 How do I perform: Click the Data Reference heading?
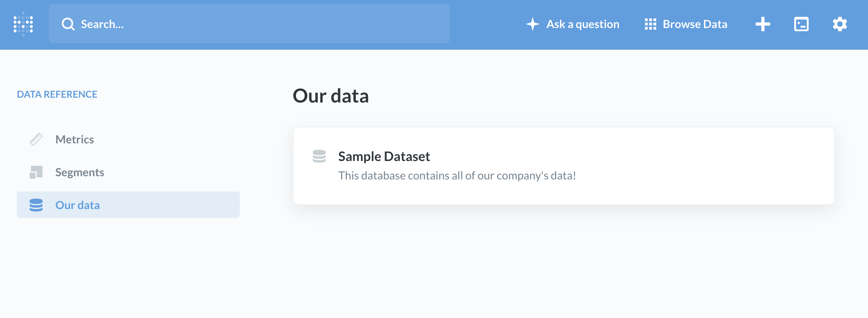(x=57, y=94)
